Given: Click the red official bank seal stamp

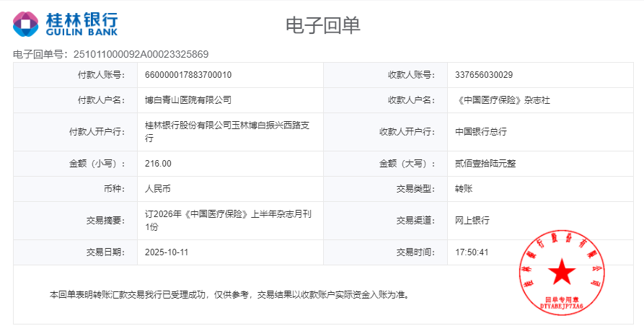Looking at the screenshot, I should (x=561, y=274).
